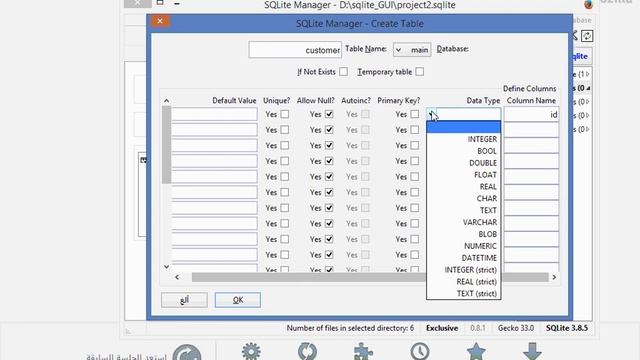Click the 0.8.1 version status entry
640x360 pixels.
coord(478,328)
